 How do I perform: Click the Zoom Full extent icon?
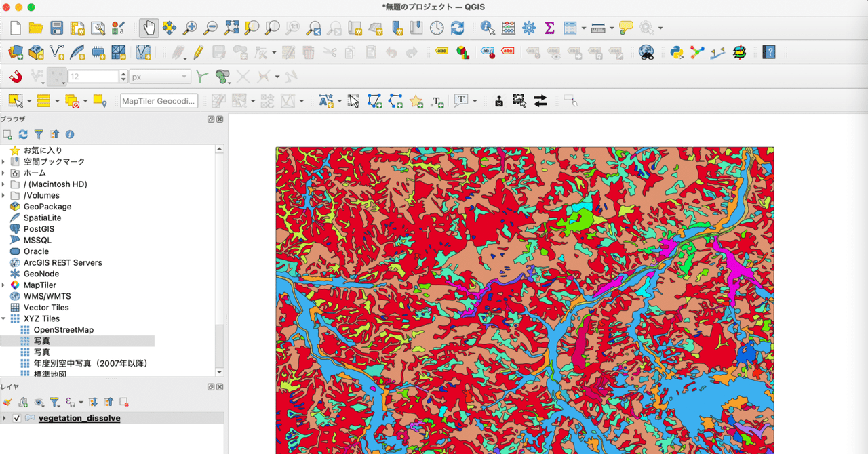231,28
